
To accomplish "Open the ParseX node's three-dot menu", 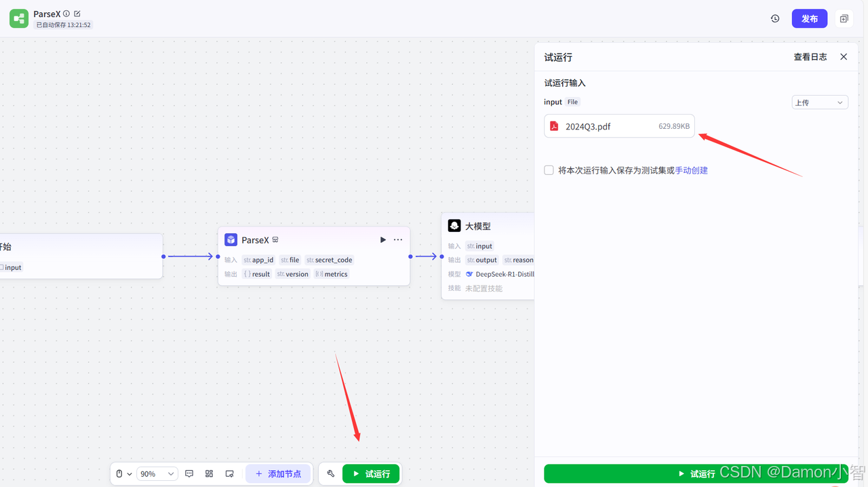I will click(x=398, y=240).
